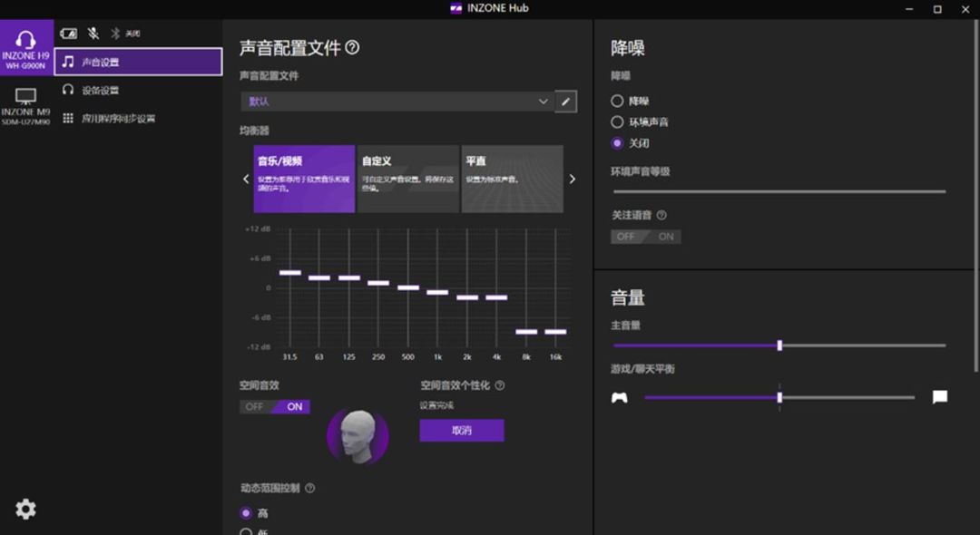Open the settings gear at bottom left
Image resolution: width=980 pixels, height=535 pixels.
(25, 510)
